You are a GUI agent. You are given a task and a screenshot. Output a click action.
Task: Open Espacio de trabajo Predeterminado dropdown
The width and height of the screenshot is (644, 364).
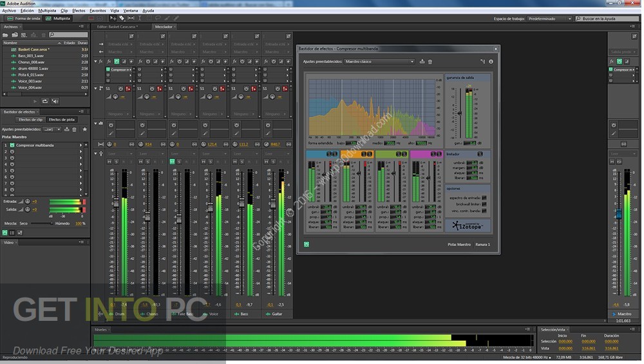click(549, 19)
